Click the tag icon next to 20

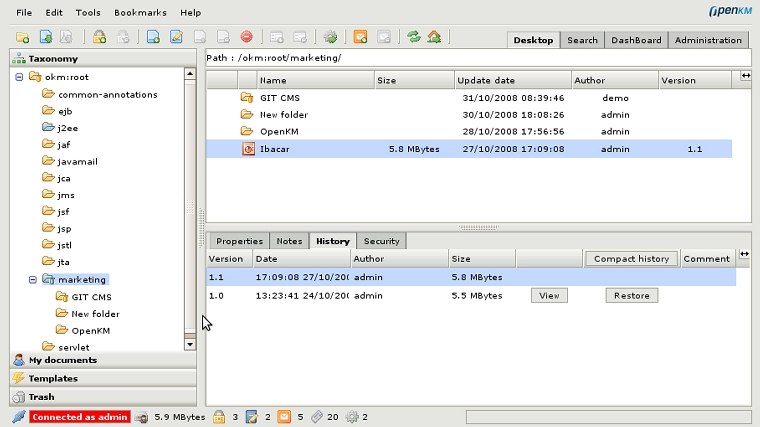tap(317, 417)
